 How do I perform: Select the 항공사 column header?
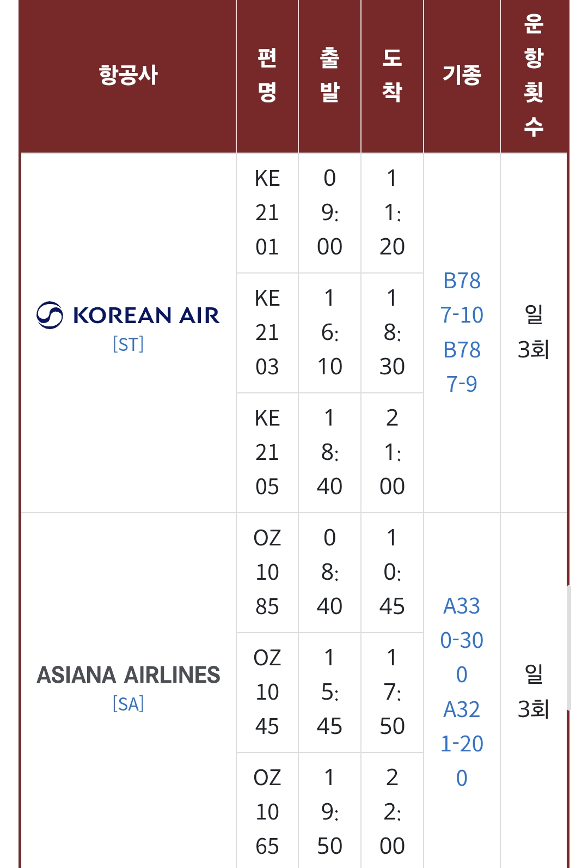[x=128, y=75]
